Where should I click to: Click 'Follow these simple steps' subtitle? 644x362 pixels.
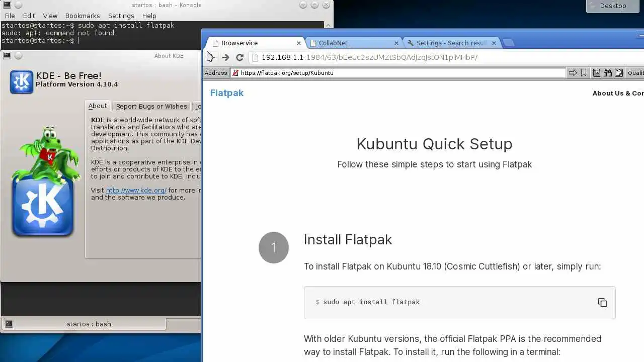(435, 164)
